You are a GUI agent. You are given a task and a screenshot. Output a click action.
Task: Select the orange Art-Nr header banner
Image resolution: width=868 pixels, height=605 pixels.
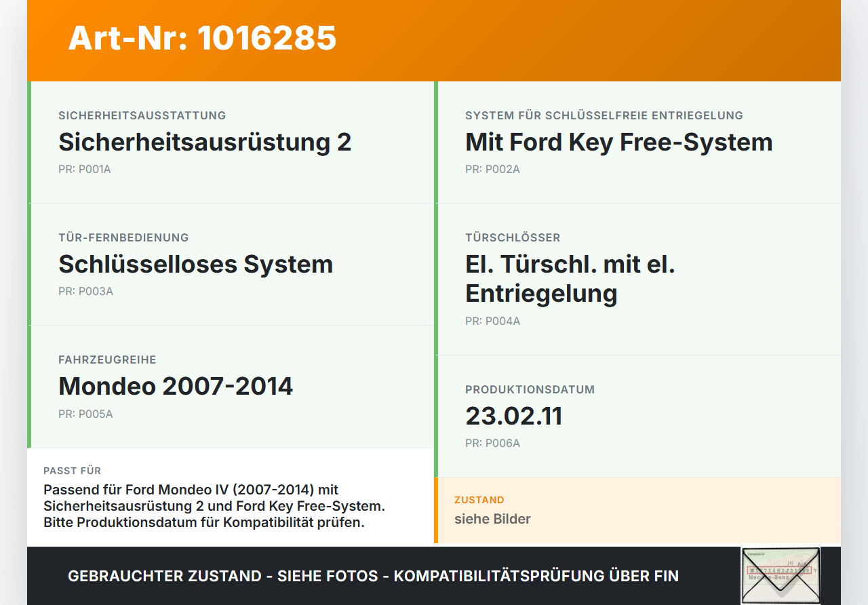point(434,39)
